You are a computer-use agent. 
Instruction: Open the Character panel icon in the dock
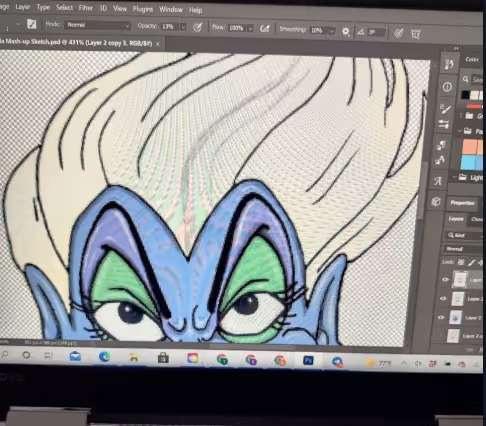pyautogui.click(x=440, y=161)
